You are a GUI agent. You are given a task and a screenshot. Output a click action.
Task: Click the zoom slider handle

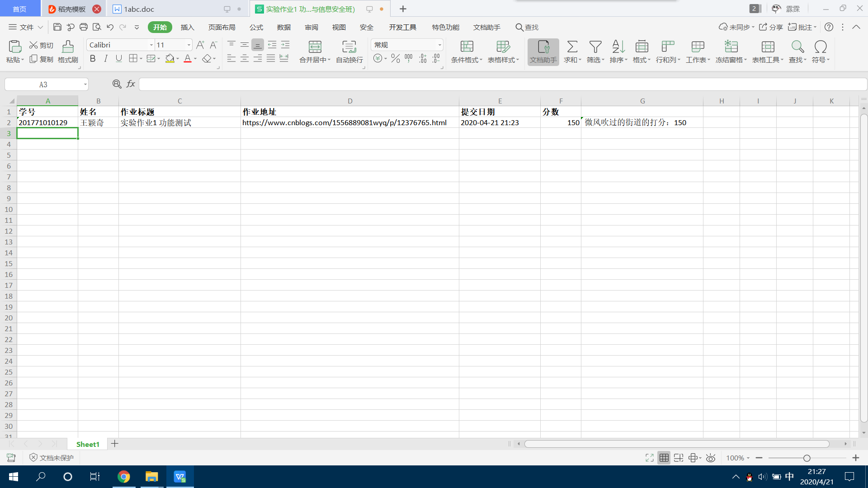tap(807, 458)
